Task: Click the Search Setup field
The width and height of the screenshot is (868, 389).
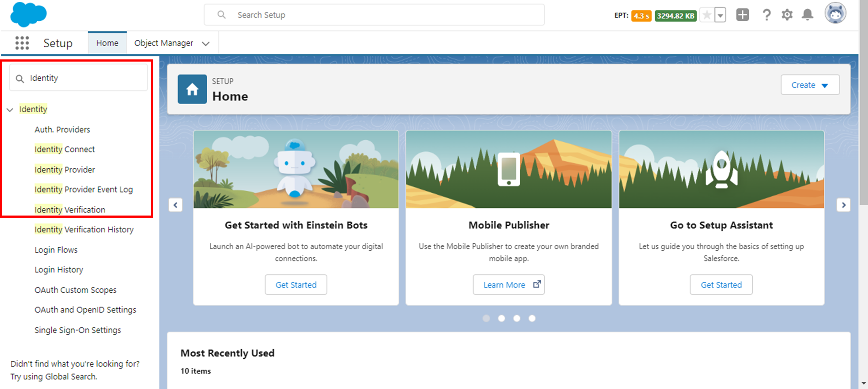Action: [x=374, y=15]
